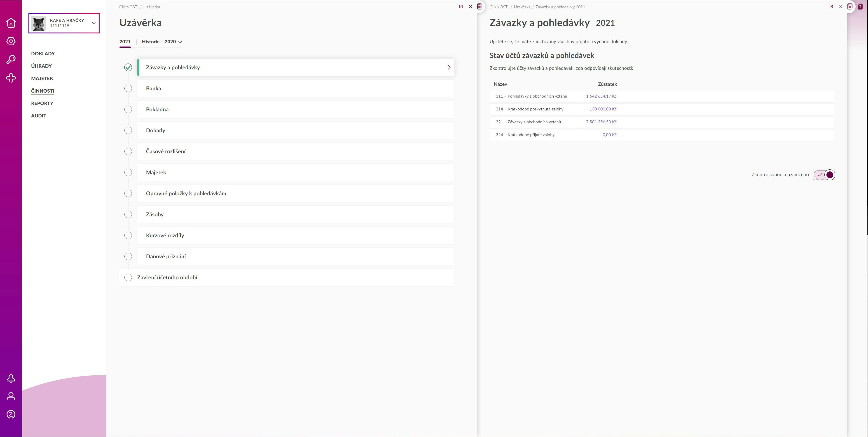Click the balance 1 642 654,17 Kč

click(601, 96)
